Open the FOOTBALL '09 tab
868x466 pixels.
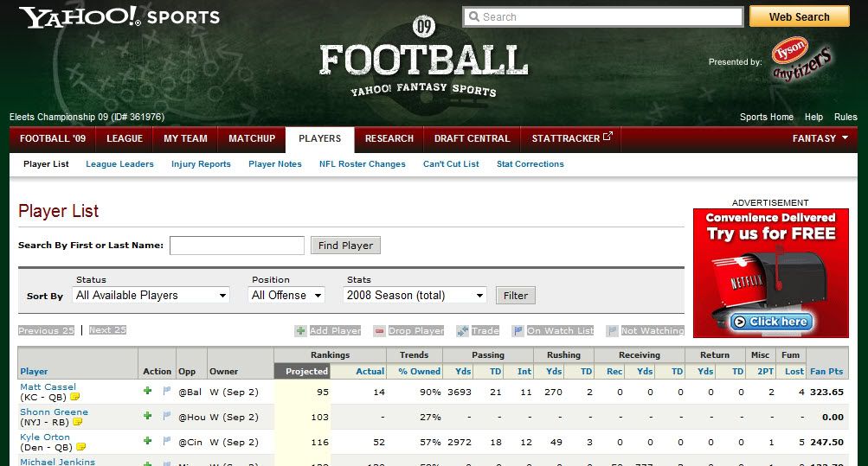[x=53, y=138]
